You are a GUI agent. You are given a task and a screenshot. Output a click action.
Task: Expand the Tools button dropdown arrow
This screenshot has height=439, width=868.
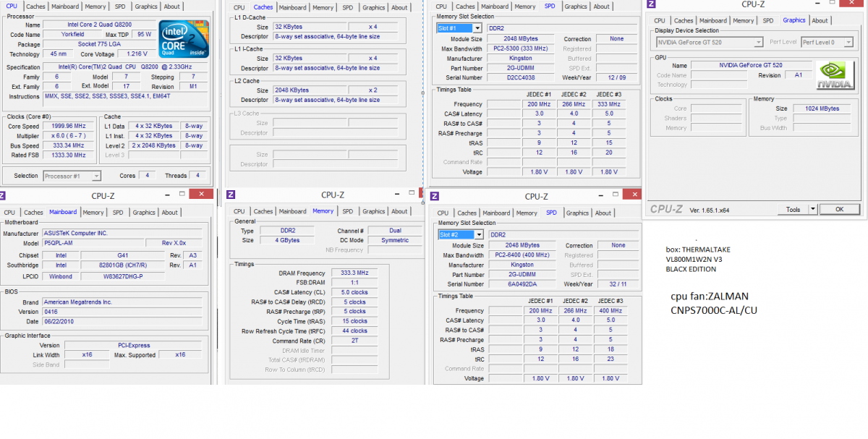[813, 209]
